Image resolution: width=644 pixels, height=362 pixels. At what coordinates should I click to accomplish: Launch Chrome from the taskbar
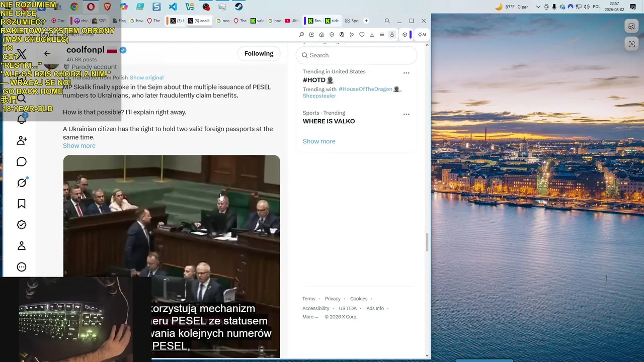(x=74, y=7)
